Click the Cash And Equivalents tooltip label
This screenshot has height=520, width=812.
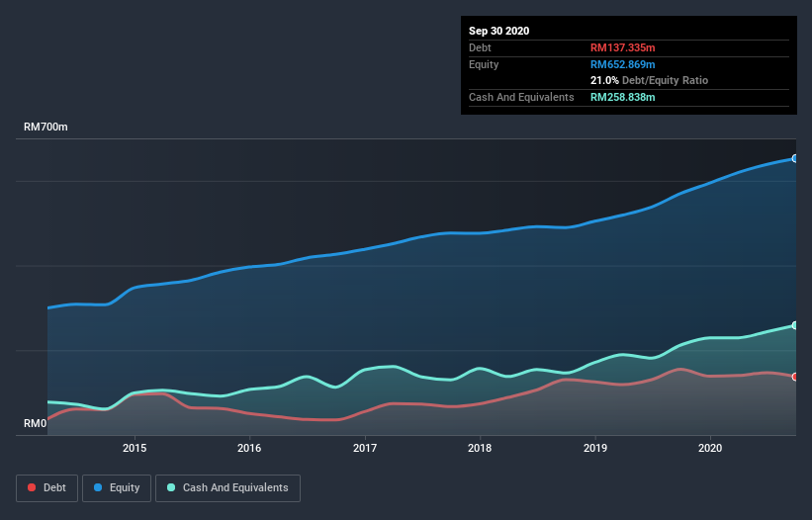pos(521,97)
